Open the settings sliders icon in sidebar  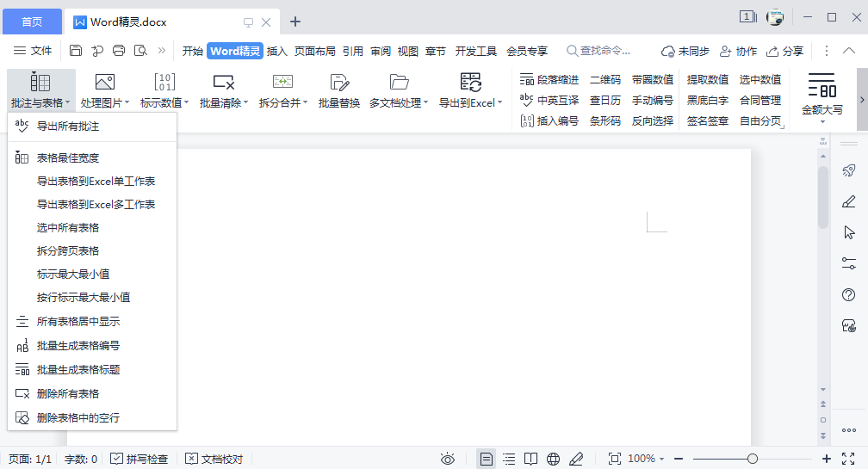click(849, 263)
